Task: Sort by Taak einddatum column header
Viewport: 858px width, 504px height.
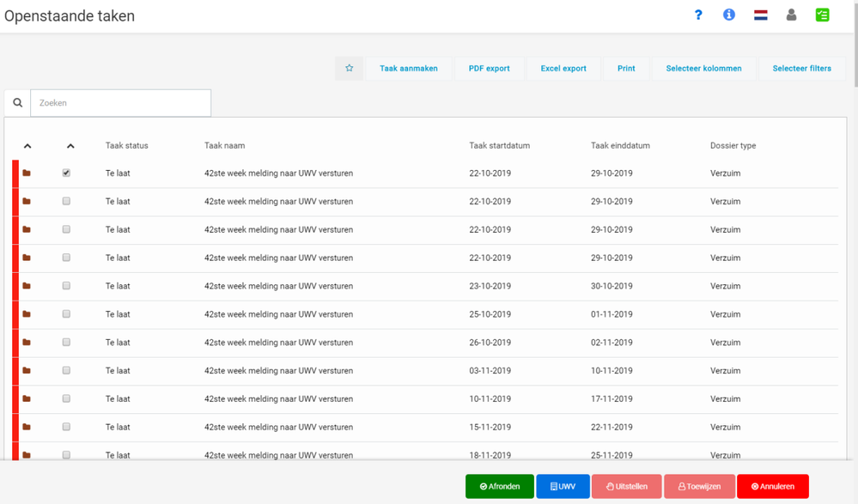Action: (620, 146)
